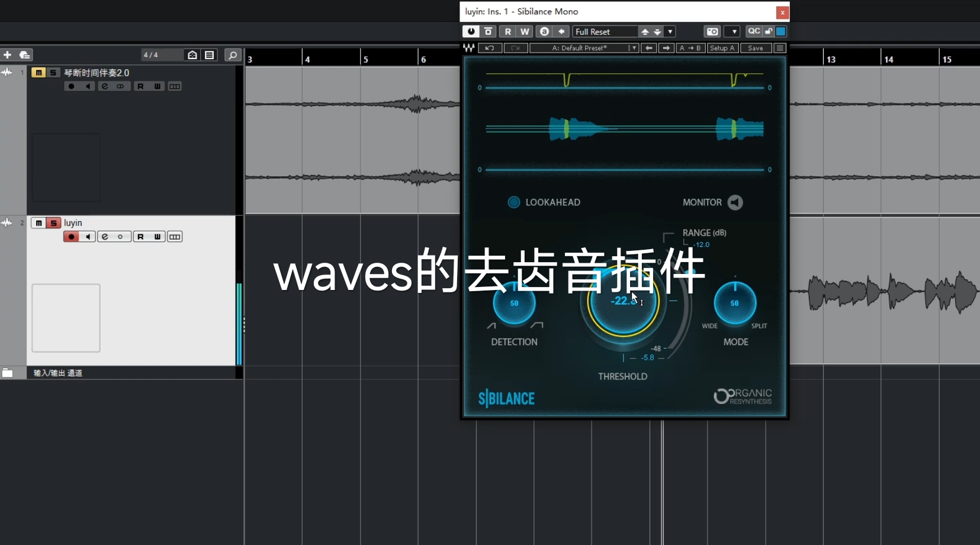Click the RANGE value -12.0

(701, 244)
